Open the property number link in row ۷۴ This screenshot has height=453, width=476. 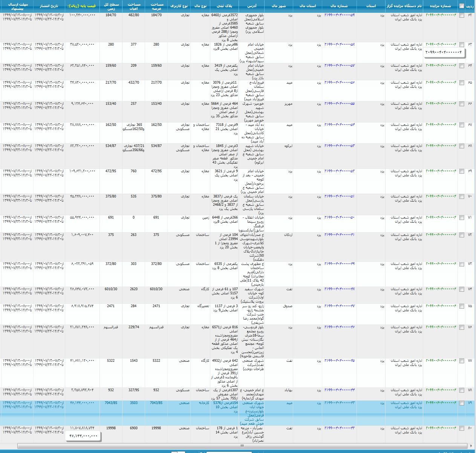(x=339, y=289)
